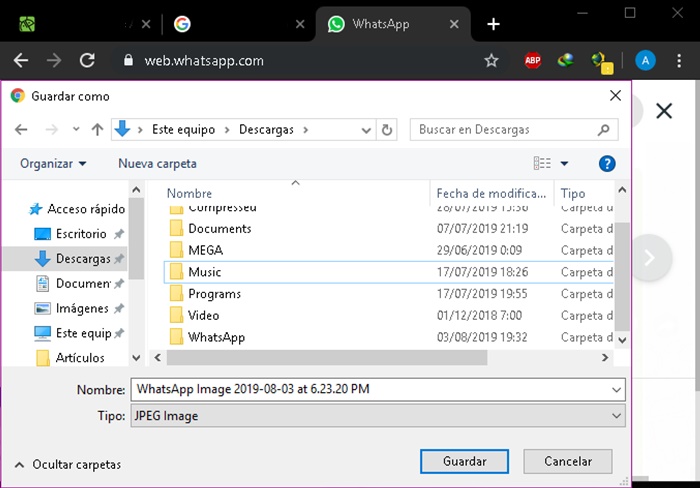The image size is (700, 488).
Task: Select the MEGA folder
Action: click(x=388, y=250)
